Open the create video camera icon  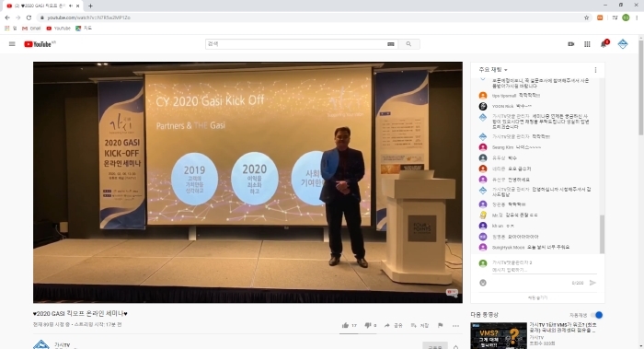(x=571, y=44)
